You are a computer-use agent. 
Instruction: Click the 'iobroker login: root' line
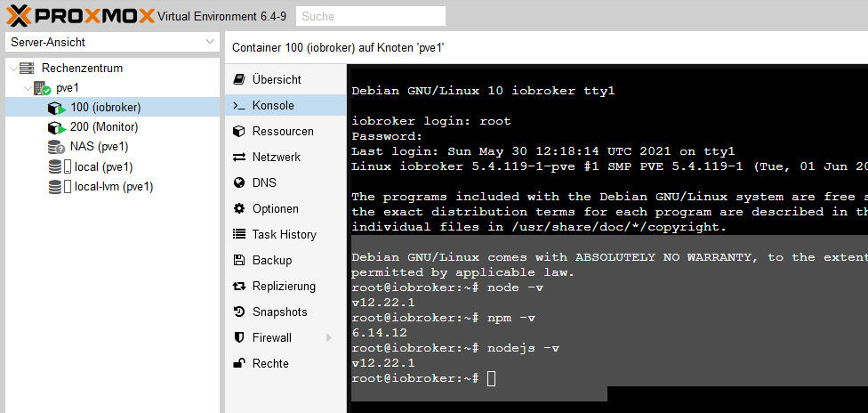431,121
